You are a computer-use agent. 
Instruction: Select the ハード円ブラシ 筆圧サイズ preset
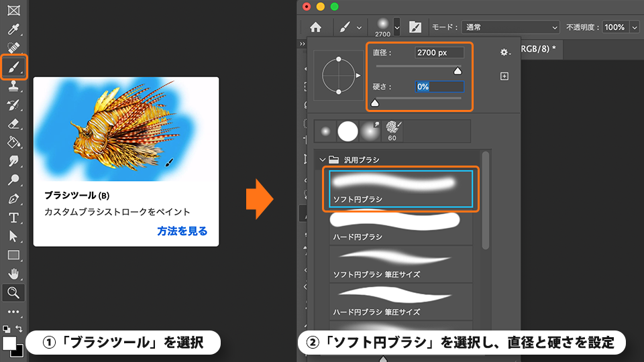pyautogui.click(x=401, y=302)
